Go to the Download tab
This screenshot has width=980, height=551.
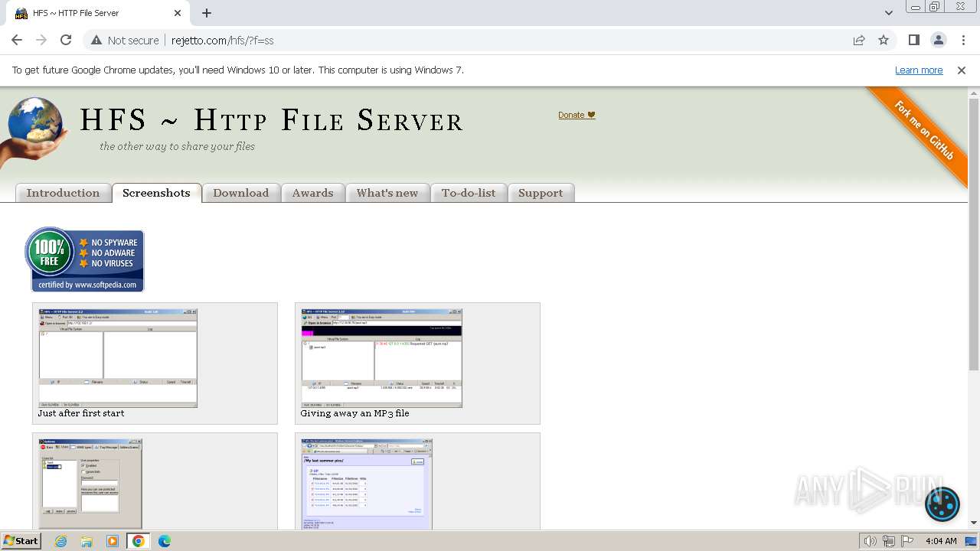[240, 193]
